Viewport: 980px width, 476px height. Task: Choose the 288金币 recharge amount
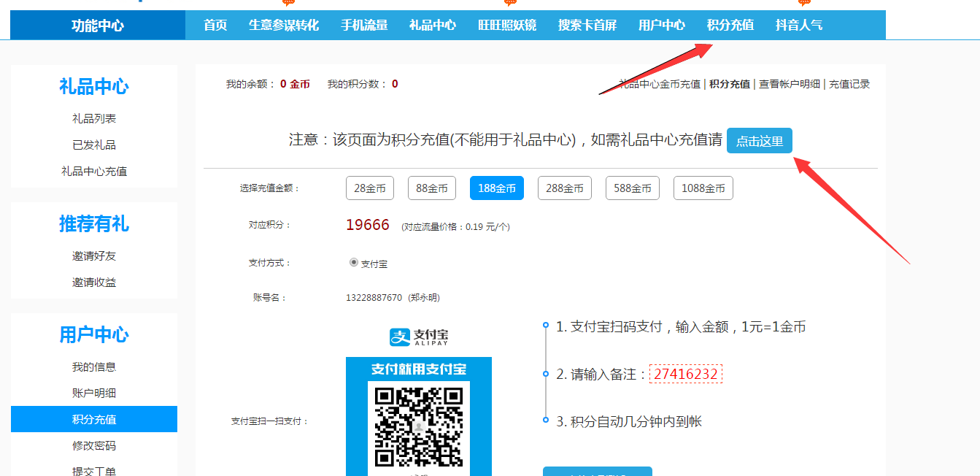click(565, 188)
